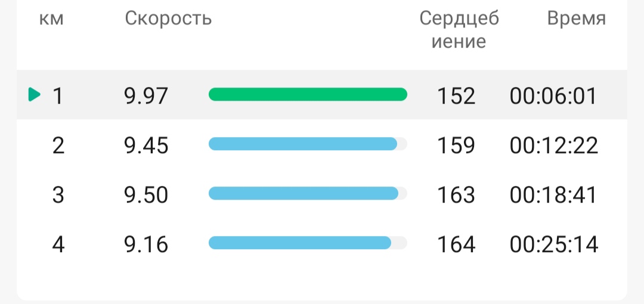Click the blue speed bar for kilometer 2
Screen dimensions: 644x304
point(303,144)
